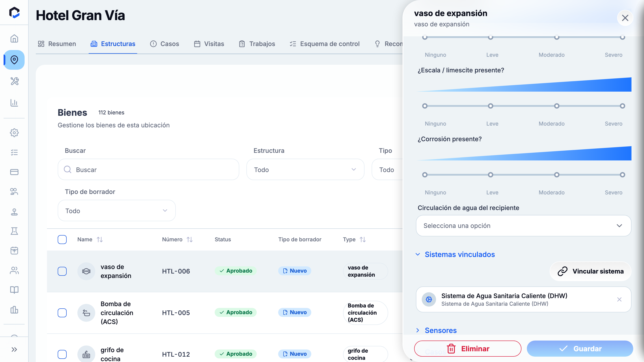Viewport: 644px width, 362px height.
Task: Collapse the Sistemas vinculados section
Action: tap(455, 254)
